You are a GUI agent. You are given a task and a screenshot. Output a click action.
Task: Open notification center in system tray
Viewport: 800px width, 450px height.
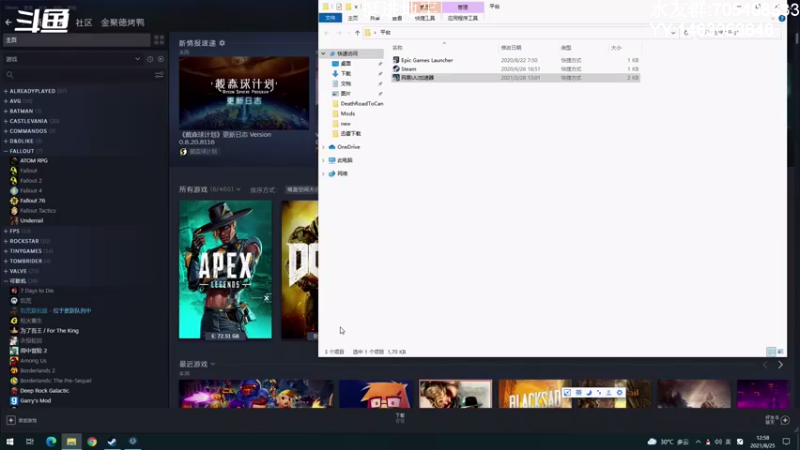click(786, 441)
